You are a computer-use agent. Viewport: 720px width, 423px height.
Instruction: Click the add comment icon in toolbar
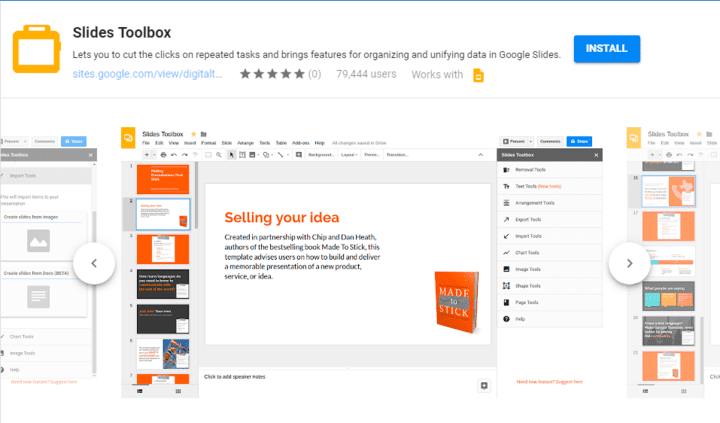[x=299, y=155]
